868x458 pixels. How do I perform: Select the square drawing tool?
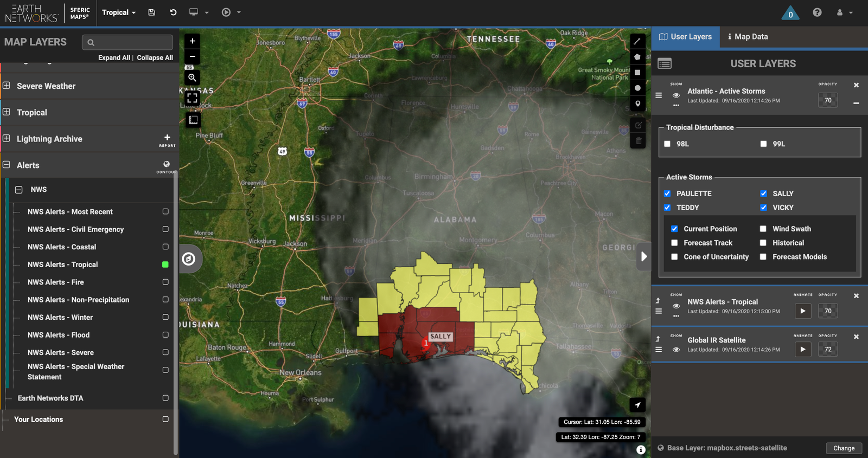(637, 72)
